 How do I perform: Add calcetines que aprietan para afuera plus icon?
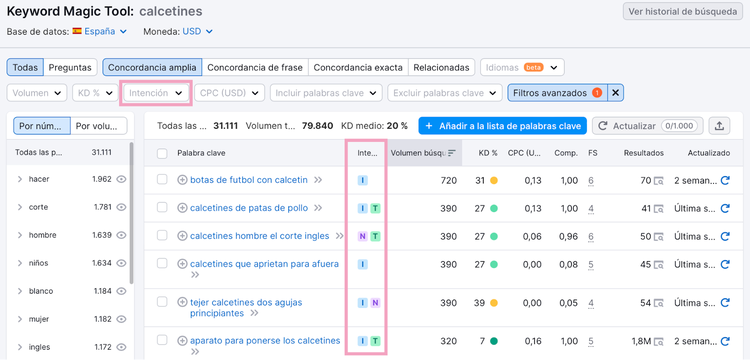[182, 264]
